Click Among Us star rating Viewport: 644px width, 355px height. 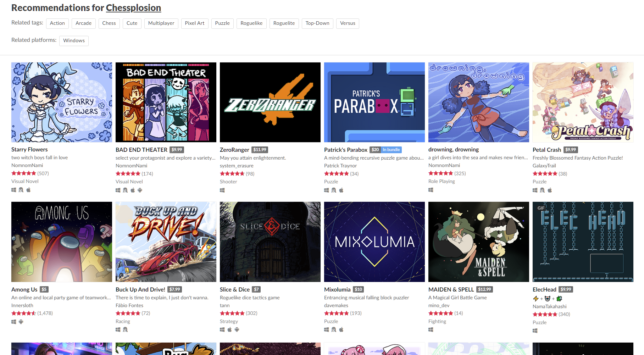click(x=24, y=313)
